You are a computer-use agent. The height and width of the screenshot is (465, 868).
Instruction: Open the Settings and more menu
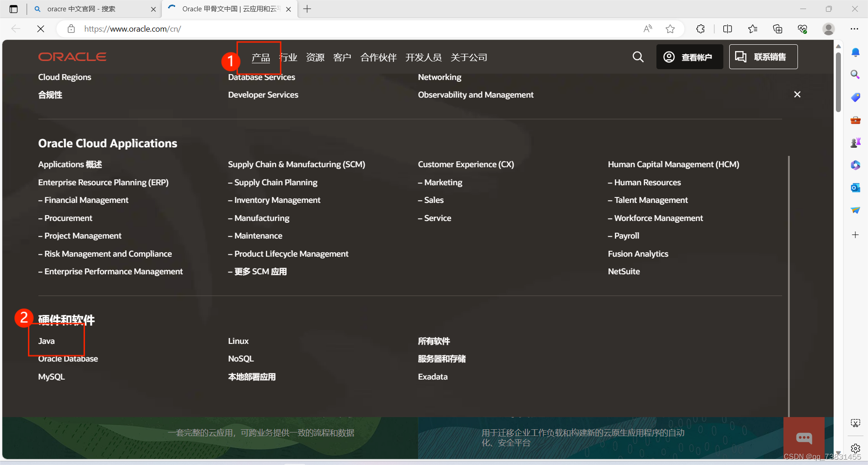(x=855, y=28)
